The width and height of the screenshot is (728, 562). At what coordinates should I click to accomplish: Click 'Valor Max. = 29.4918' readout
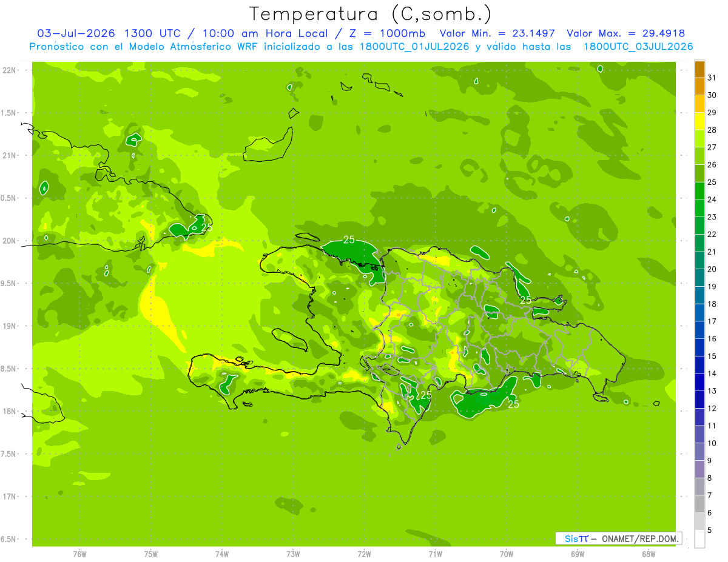tap(626, 33)
